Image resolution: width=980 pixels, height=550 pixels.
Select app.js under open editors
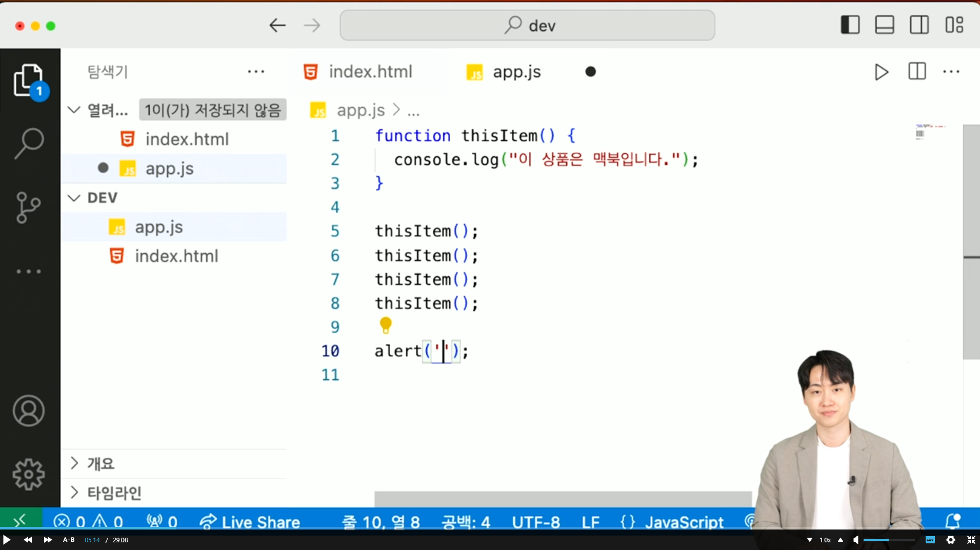174,168
